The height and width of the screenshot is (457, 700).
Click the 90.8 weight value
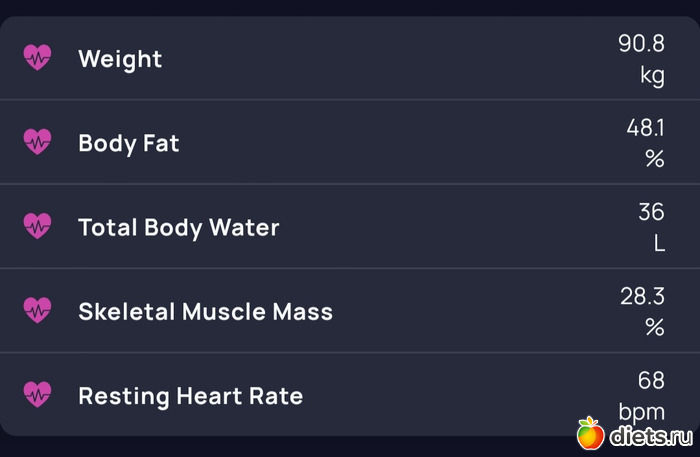tap(641, 43)
